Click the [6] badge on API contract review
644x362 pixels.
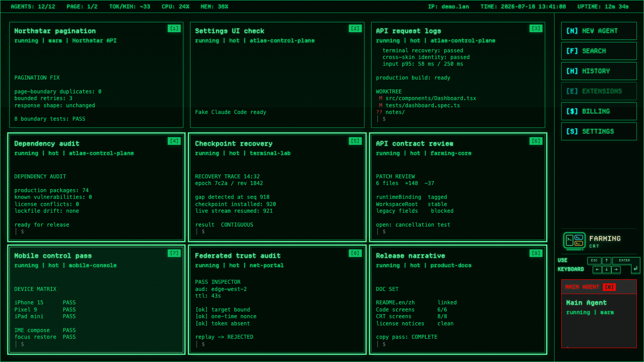point(536,141)
